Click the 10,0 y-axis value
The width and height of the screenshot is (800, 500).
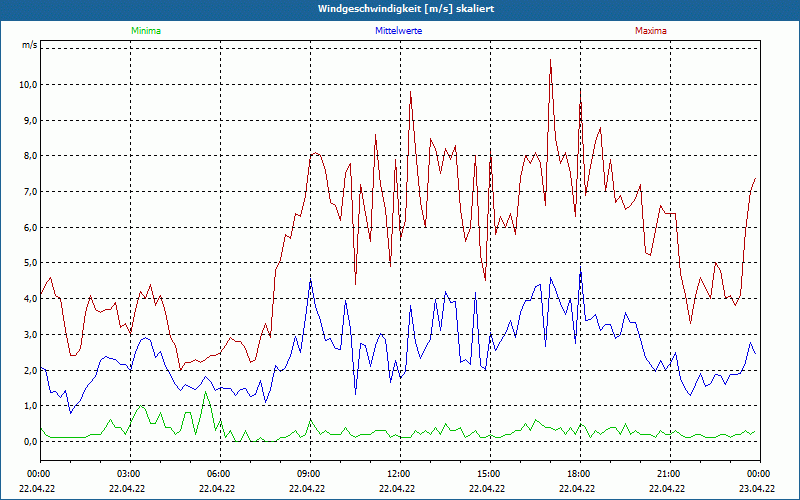[29, 85]
